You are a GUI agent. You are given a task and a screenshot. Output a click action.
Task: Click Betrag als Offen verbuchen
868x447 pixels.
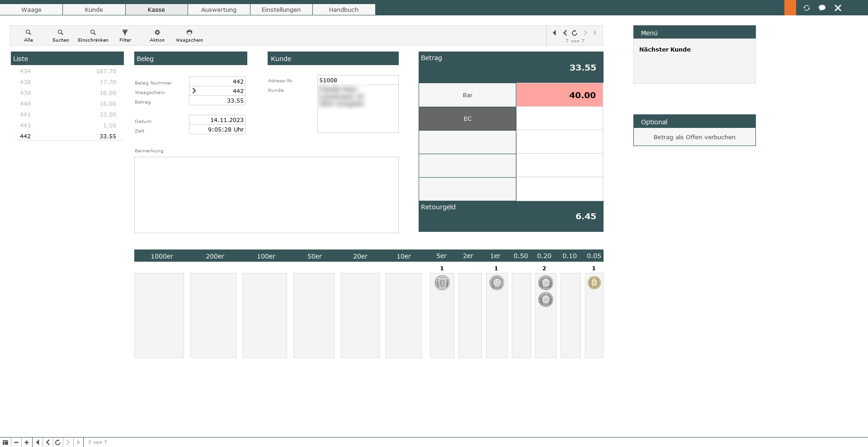(x=694, y=137)
